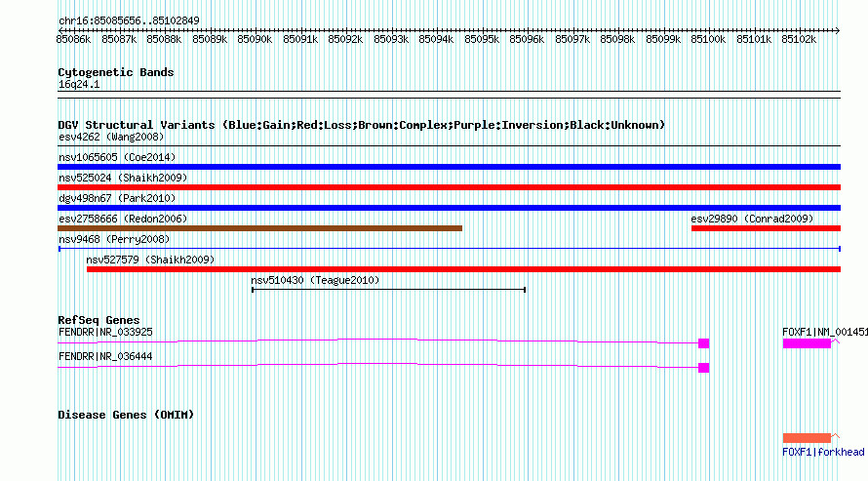
Task: Click FENDRR NR_036444 exon block
Action: [703, 368]
